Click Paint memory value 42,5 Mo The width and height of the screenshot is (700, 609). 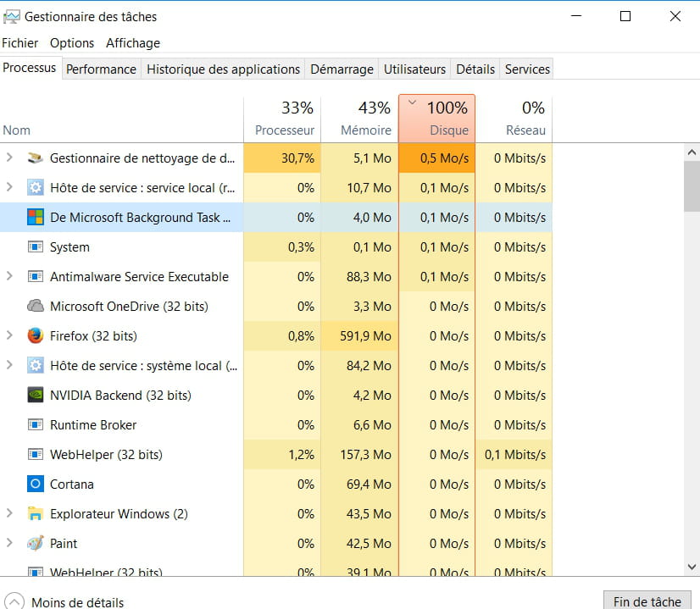[x=369, y=544]
